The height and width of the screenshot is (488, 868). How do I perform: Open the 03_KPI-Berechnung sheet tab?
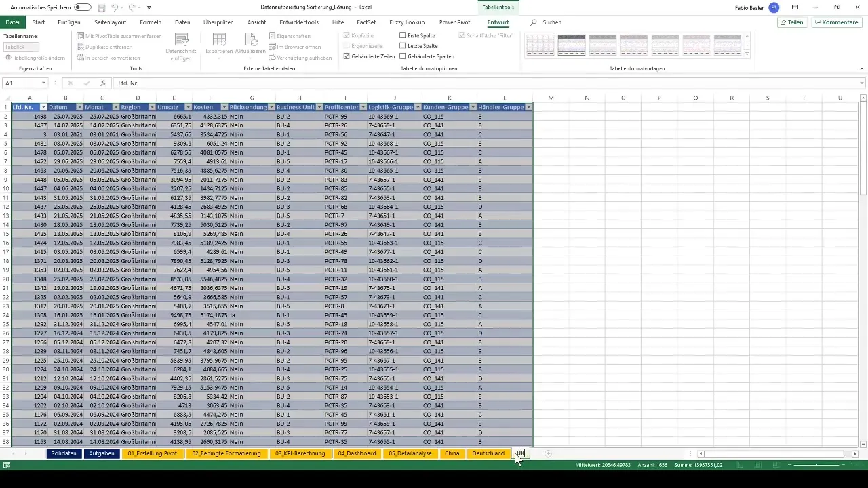300,453
